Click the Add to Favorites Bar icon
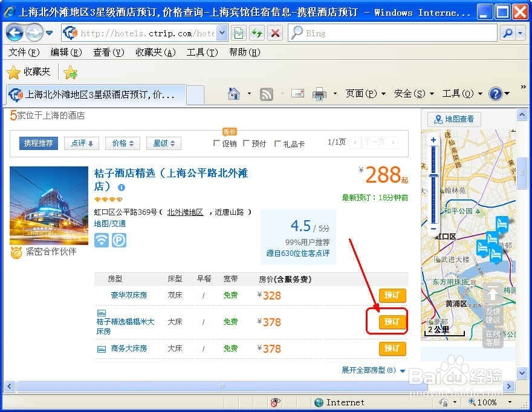Screen dimensions: 532x412 70,72
